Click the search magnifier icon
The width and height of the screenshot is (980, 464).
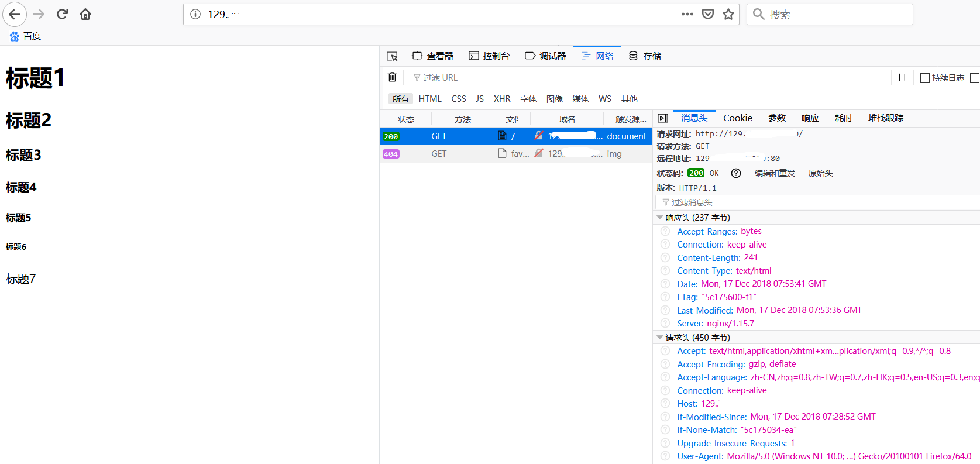[x=759, y=14]
